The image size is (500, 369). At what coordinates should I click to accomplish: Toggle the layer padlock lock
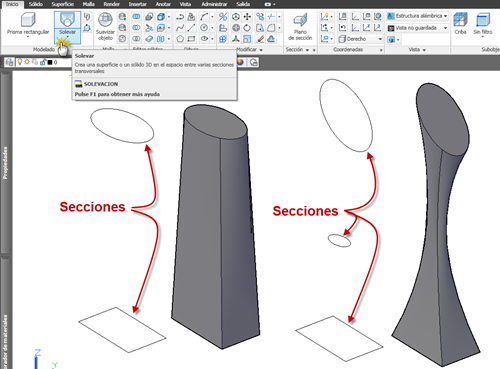click(x=43, y=62)
